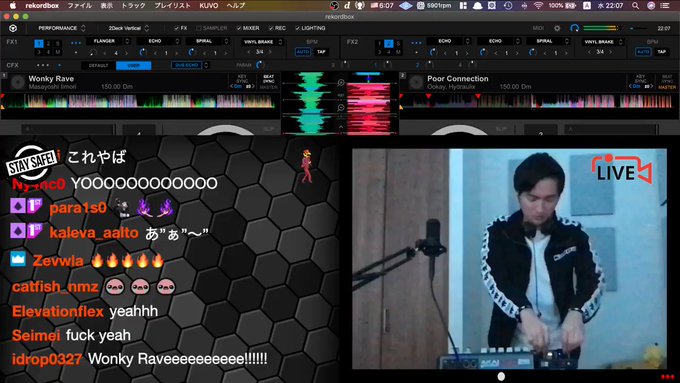680x383 pixels.
Task: Click the FX2 first Echo level knob
Action: [x=433, y=52]
